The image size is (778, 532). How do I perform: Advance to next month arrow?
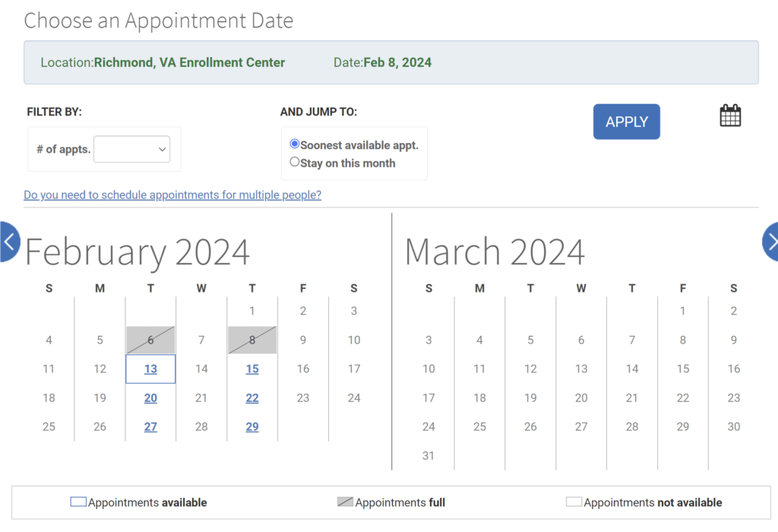point(770,242)
